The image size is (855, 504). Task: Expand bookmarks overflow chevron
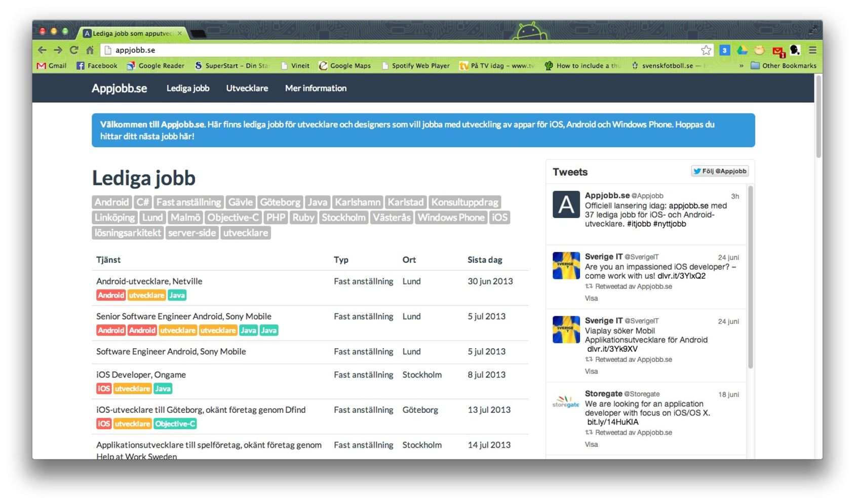pyautogui.click(x=741, y=66)
